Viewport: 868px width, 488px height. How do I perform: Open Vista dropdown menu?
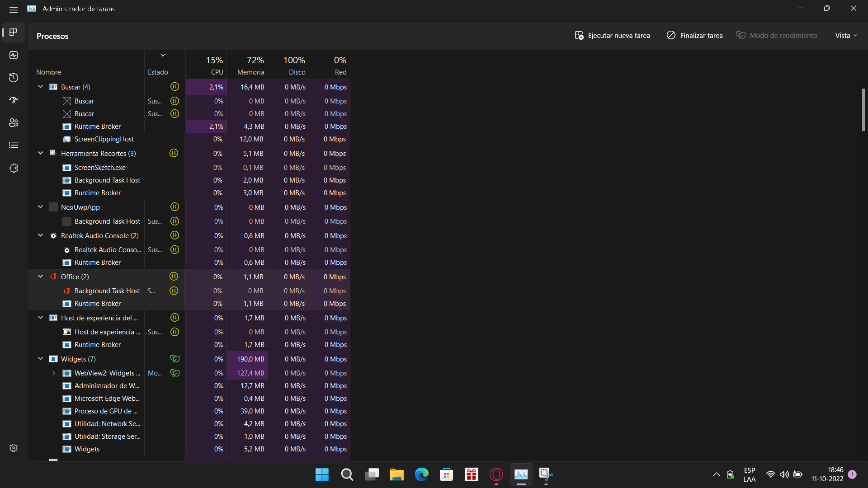pyautogui.click(x=846, y=36)
